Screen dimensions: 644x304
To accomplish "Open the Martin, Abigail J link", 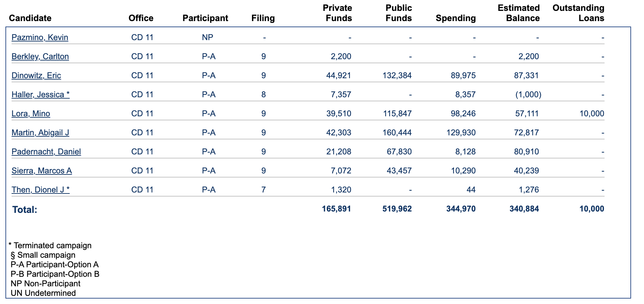I will coord(40,133).
